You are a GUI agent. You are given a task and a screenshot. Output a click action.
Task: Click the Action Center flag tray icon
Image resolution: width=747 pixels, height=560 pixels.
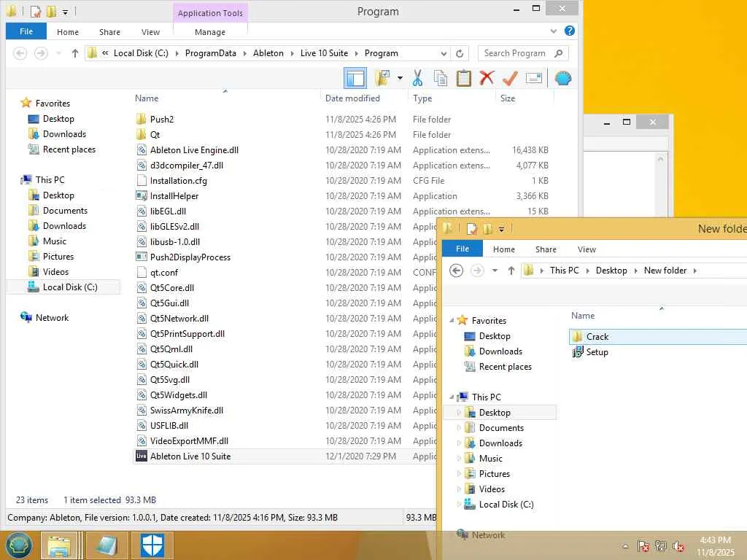643,546
